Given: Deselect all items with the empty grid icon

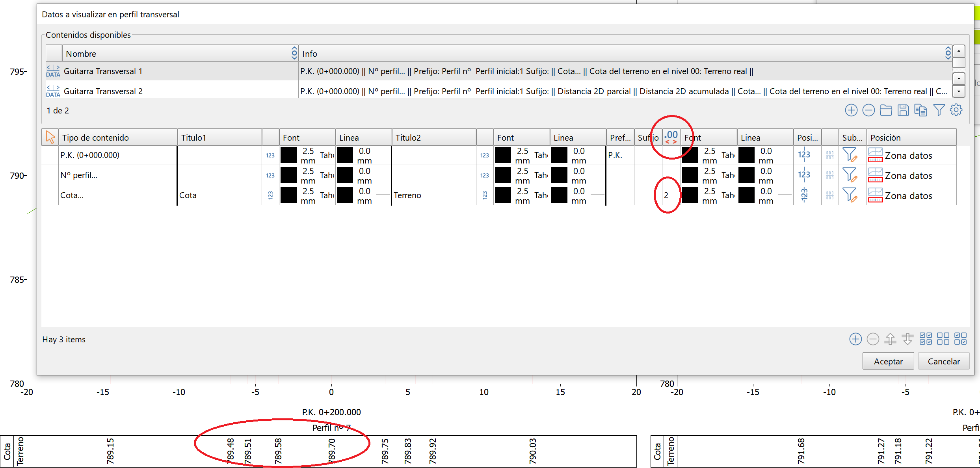Looking at the screenshot, I should [943, 339].
